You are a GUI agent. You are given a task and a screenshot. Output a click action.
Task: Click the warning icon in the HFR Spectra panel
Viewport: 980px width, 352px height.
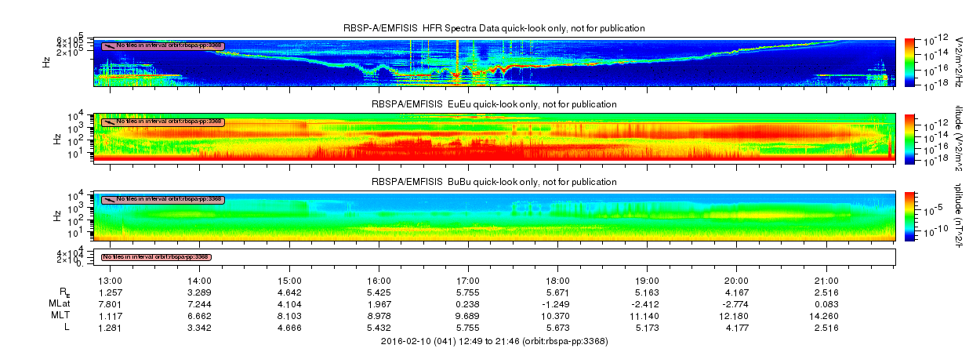pos(109,45)
